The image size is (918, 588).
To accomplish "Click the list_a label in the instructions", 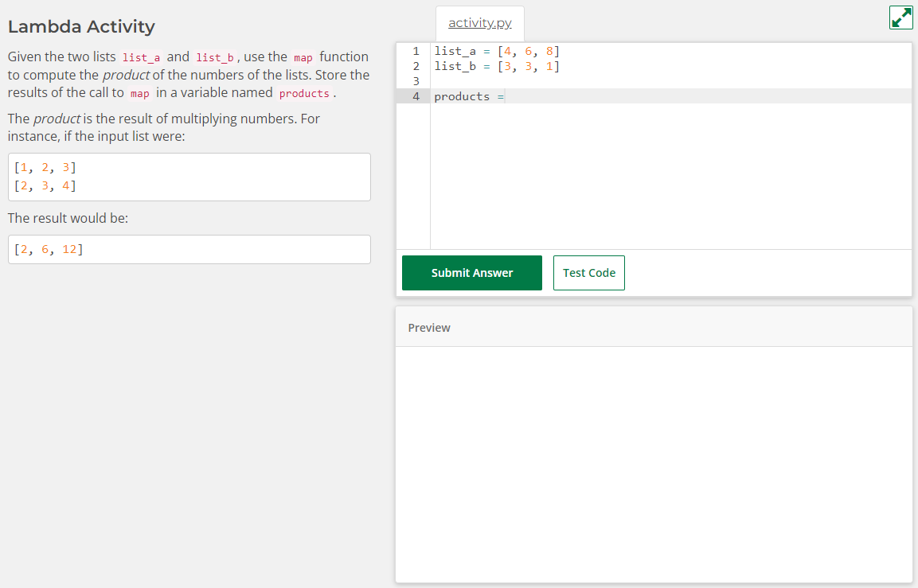I will 141,56.
